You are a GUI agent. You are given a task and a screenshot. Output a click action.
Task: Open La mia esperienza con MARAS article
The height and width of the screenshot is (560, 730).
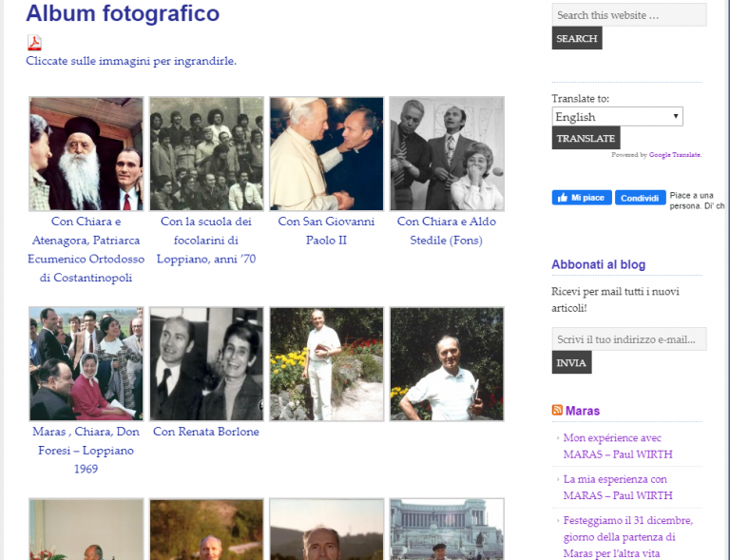point(617,487)
